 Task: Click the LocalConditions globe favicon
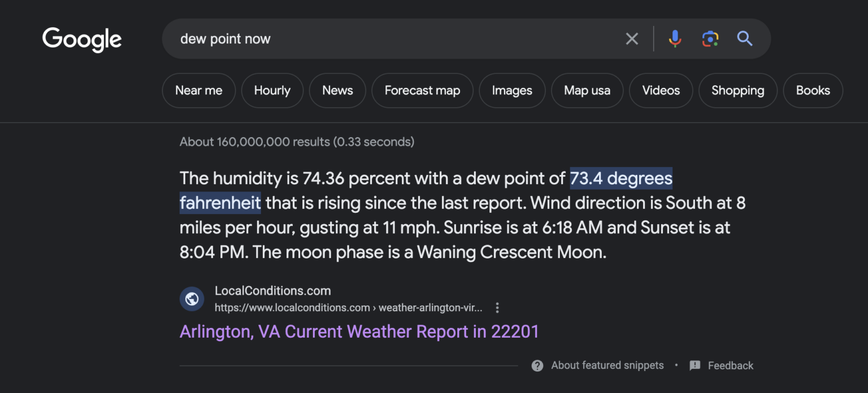pyautogui.click(x=192, y=299)
